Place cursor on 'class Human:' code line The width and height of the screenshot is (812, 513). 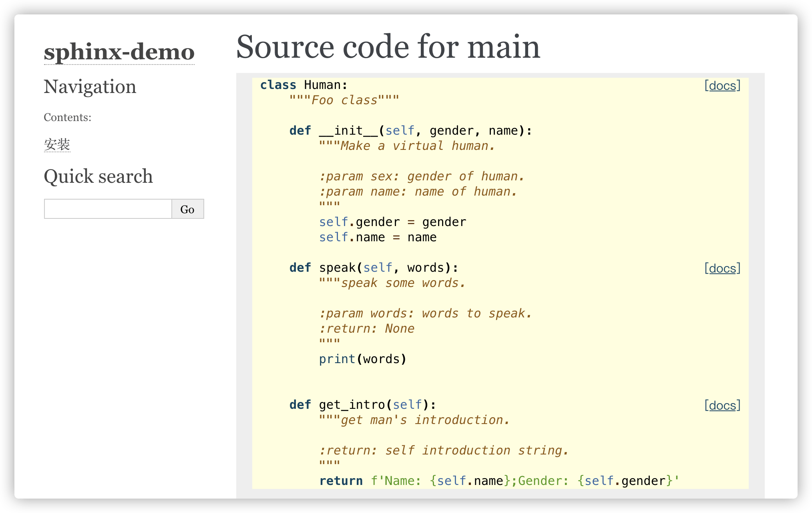(303, 85)
